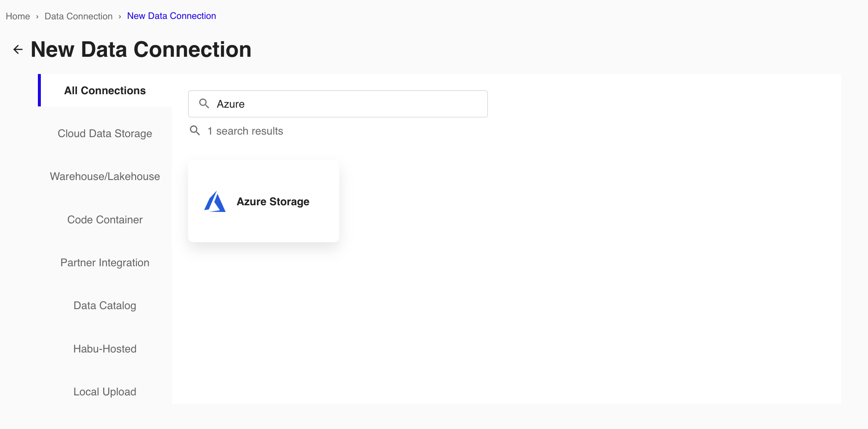
Task: Click the magnifier icon inside the search box
Action: coord(204,103)
